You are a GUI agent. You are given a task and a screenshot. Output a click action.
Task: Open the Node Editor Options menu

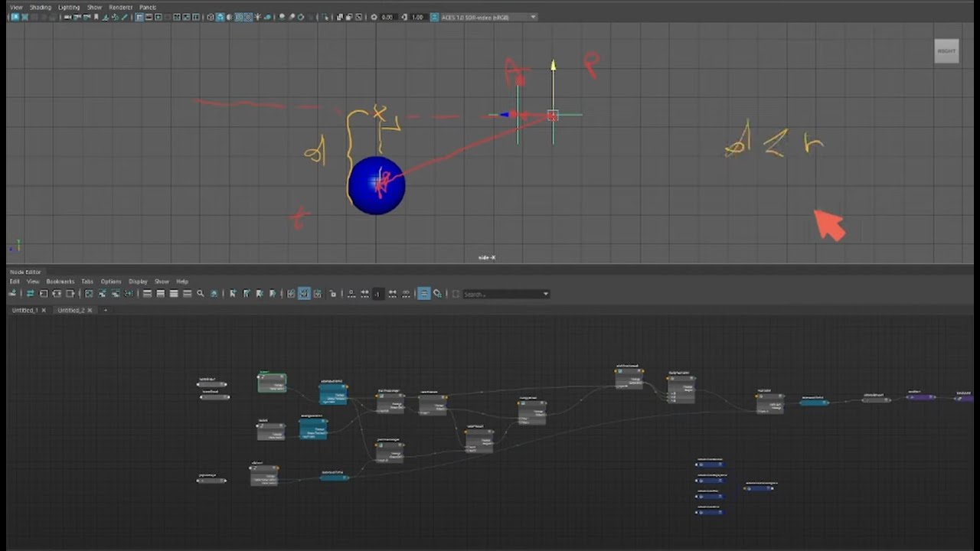click(x=111, y=282)
